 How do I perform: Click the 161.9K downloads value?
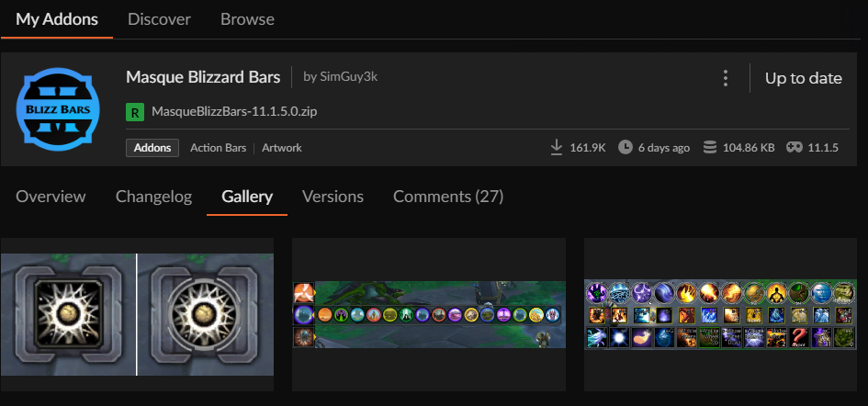(x=588, y=148)
